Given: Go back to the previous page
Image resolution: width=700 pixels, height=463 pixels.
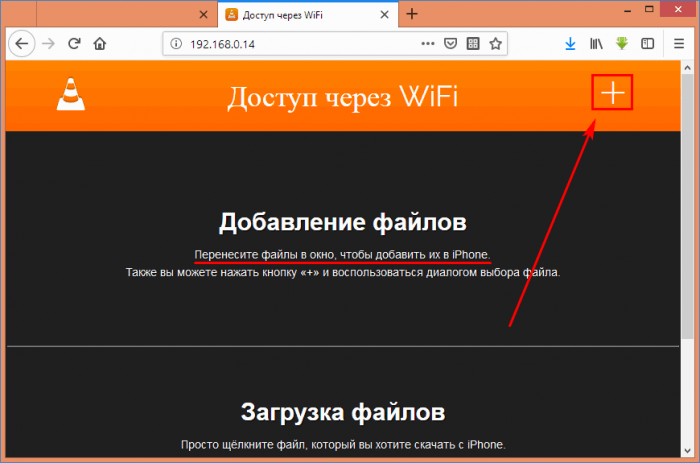Looking at the screenshot, I should pyautogui.click(x=21, y=44).
